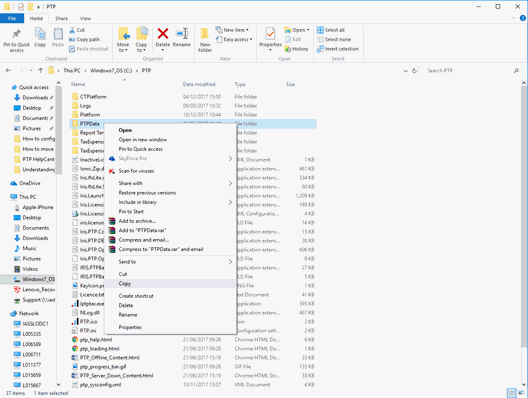Click the Back navigation arrow
528x398 pixels.
click(9, 70)
